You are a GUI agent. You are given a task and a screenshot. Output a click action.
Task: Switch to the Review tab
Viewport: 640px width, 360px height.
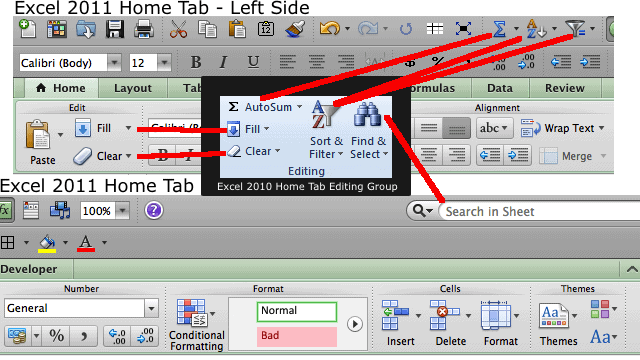tap(565, 88)
